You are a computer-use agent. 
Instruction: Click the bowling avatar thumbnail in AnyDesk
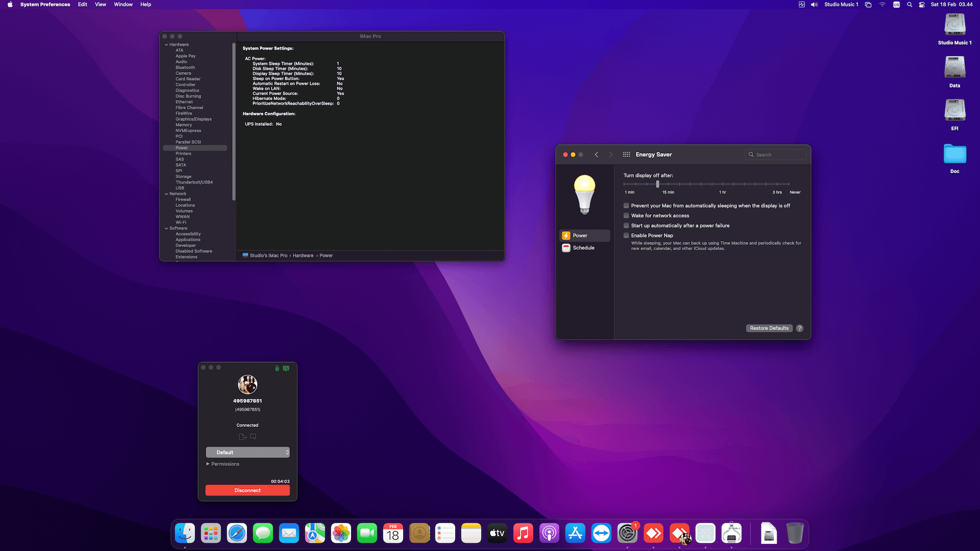(248, 385)
